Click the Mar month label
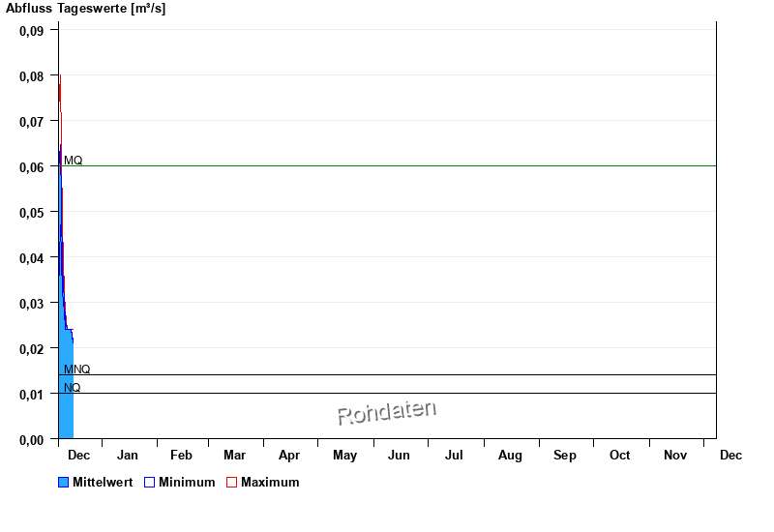The height and width of the screenshot is (532, 774). (234, 455)
